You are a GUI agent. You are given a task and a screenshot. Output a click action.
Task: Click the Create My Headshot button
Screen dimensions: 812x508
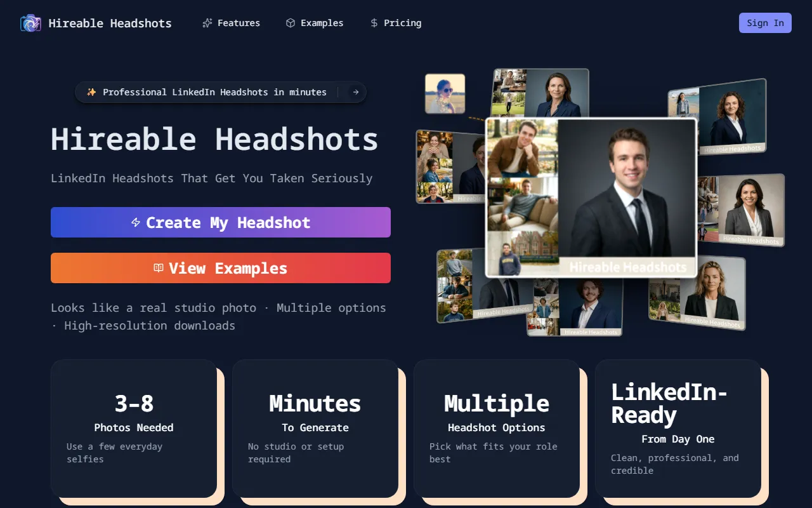click(221, 222)
